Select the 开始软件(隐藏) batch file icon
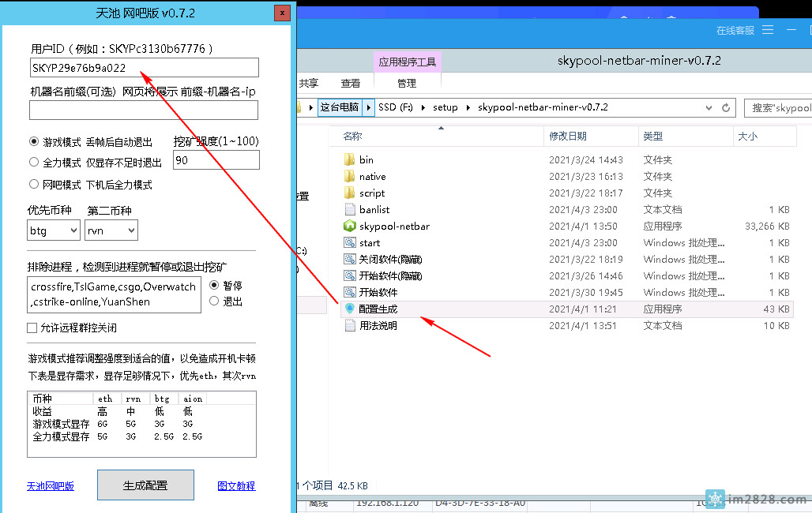The width and height of the screenshot is (812, 513). (x=350, y=275)
